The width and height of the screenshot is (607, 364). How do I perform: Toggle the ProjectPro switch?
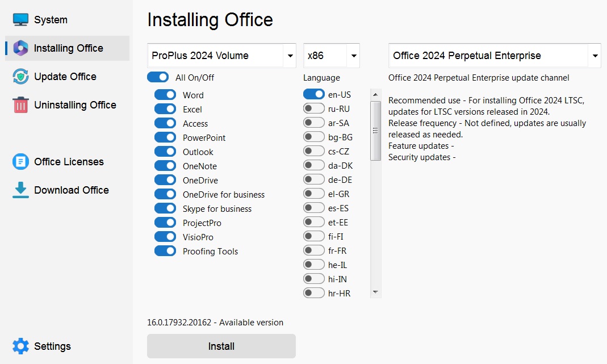pos(165,223)
